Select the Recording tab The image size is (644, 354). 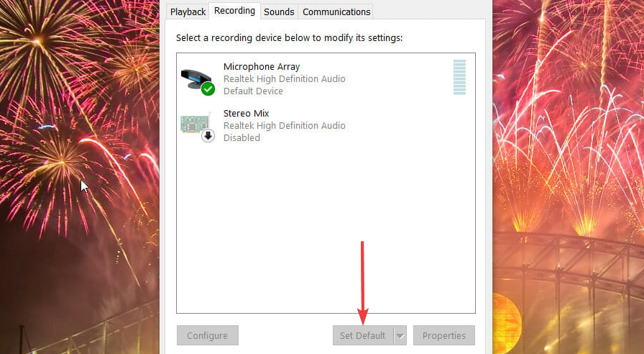click(x=234, y=11)
